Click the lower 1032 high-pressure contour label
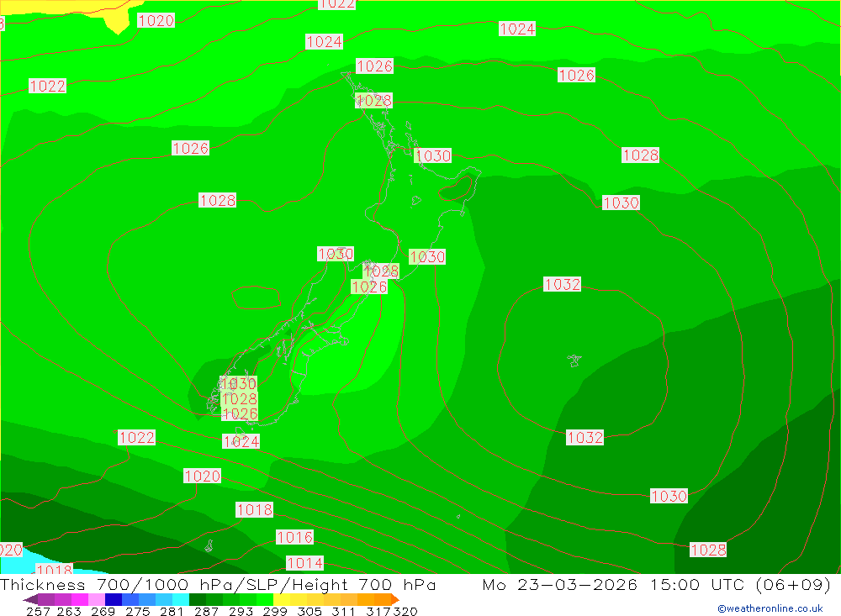The width and height of the screenshot is (841, 616). (585, 438)
